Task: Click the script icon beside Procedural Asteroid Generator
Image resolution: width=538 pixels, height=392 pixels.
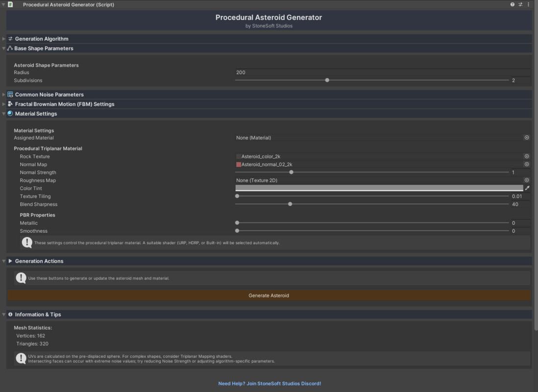Action: 10,4
